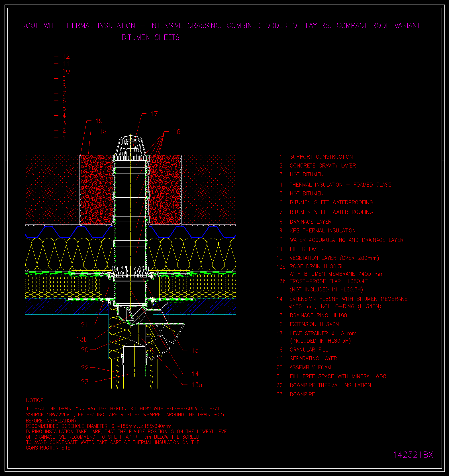Select the drainage ring at flange level
Image resolution: width=449 pixels, height=476 pixels.
(x=131, y=271)
